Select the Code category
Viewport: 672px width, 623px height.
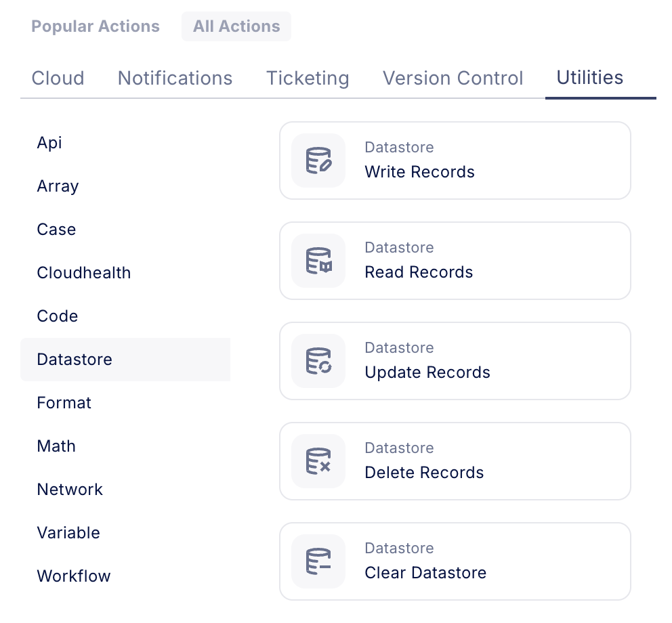click(x=58, y=316)
